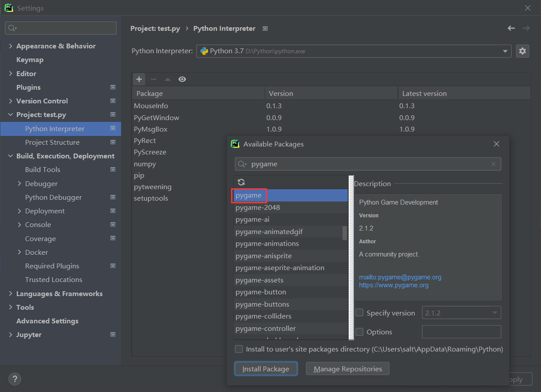Select pygame-ai package
This screenshot has height=392, width=541.
click(291, 219)
